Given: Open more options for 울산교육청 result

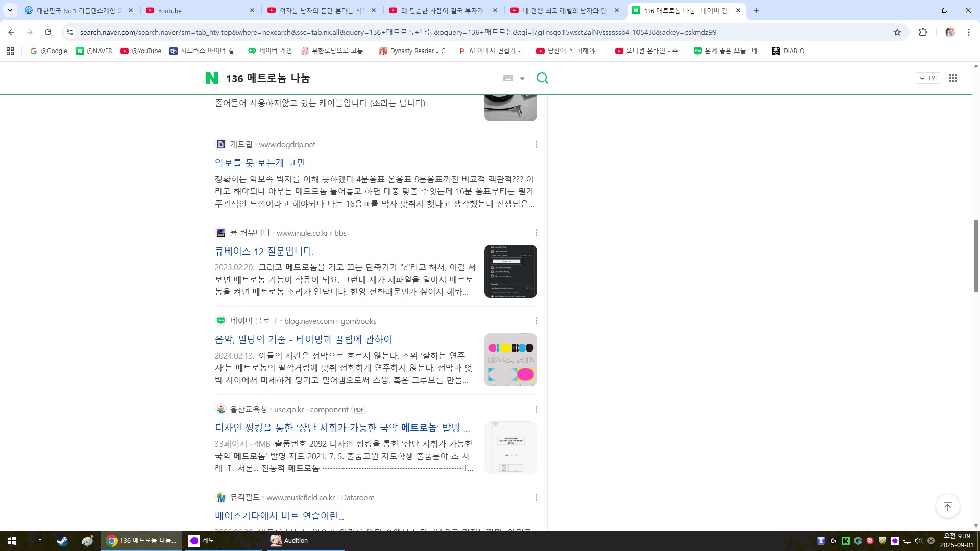Looking at the screenshot, I should pyautogui.click(x=536, y=409).
